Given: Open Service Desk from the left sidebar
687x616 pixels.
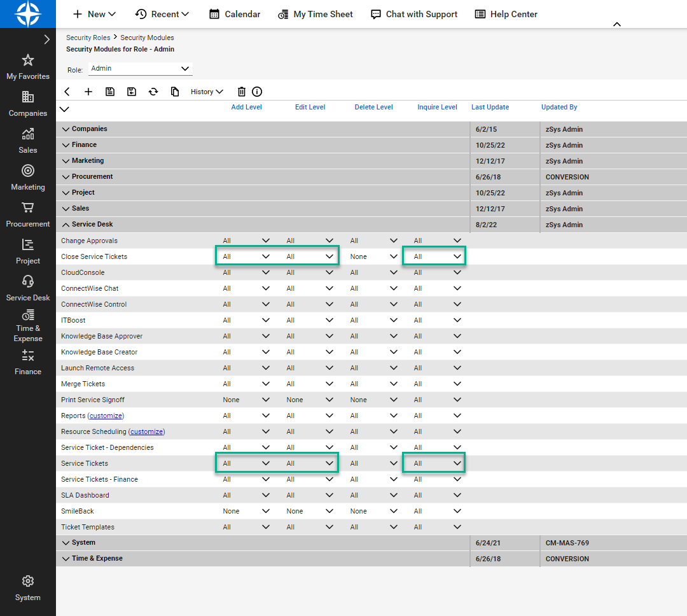Looking at the screenshot, I should (x=28, y=288).
